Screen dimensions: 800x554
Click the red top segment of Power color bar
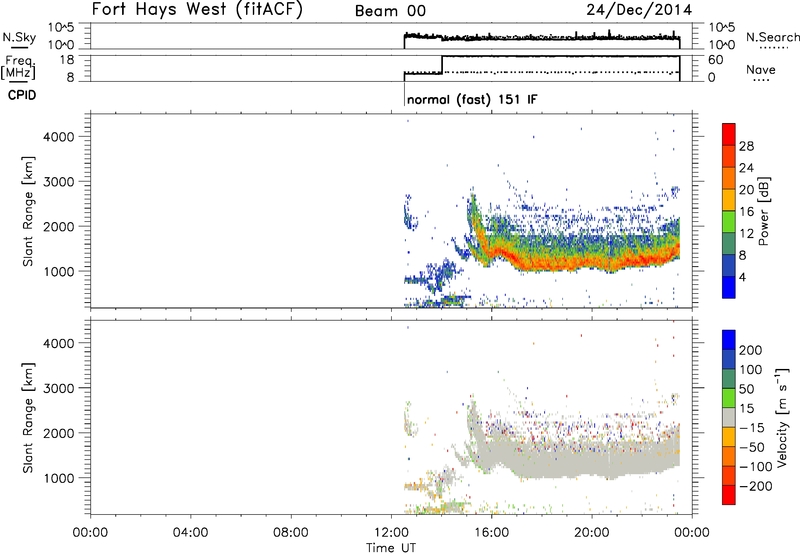729,134
